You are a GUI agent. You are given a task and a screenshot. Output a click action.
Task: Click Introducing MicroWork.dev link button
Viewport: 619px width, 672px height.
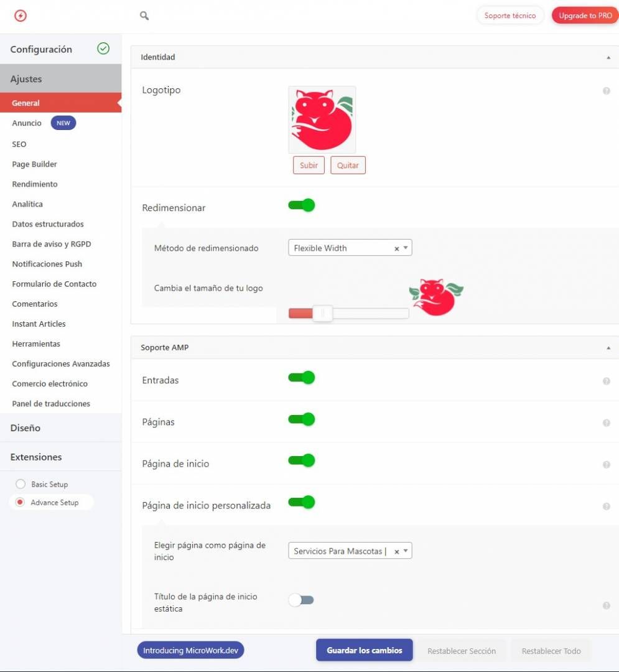(x=190, y=650)
